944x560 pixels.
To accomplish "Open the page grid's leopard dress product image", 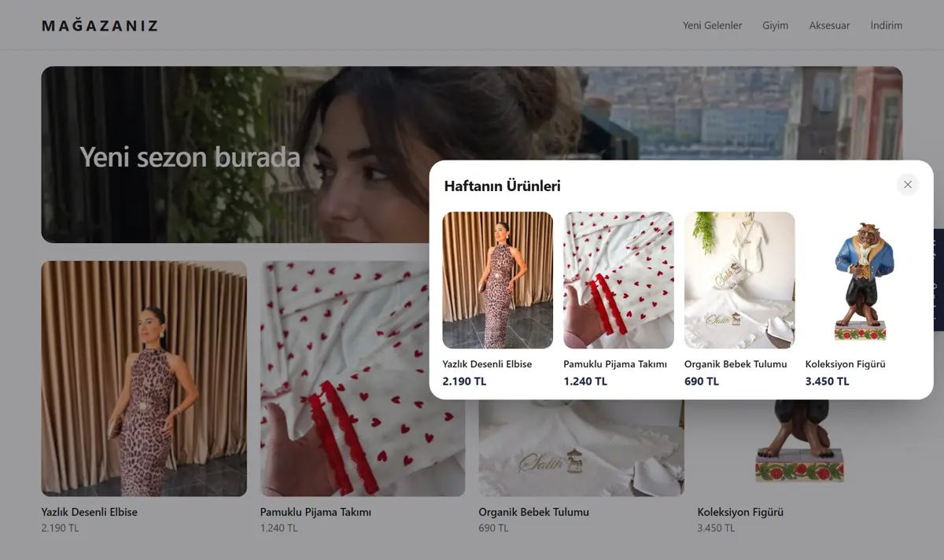I will 144,378.
